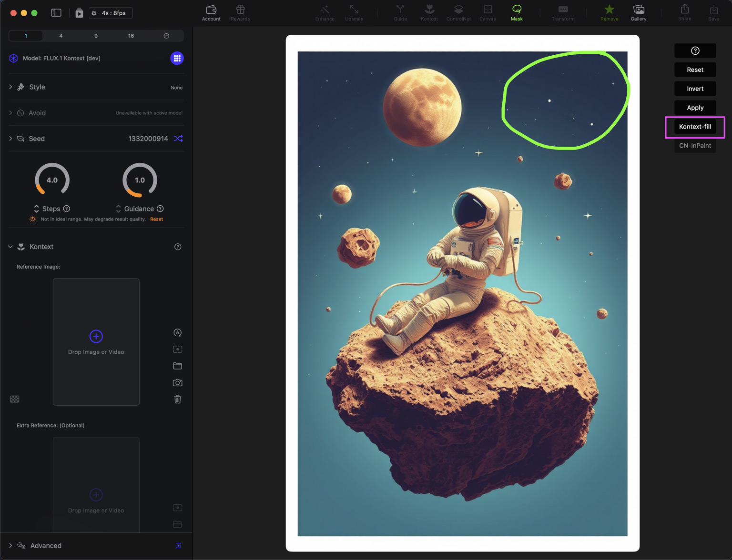The height and width of the screenshot is (560, 732).
Task: Select batch count 16 tab
Action: click(131, 36)
